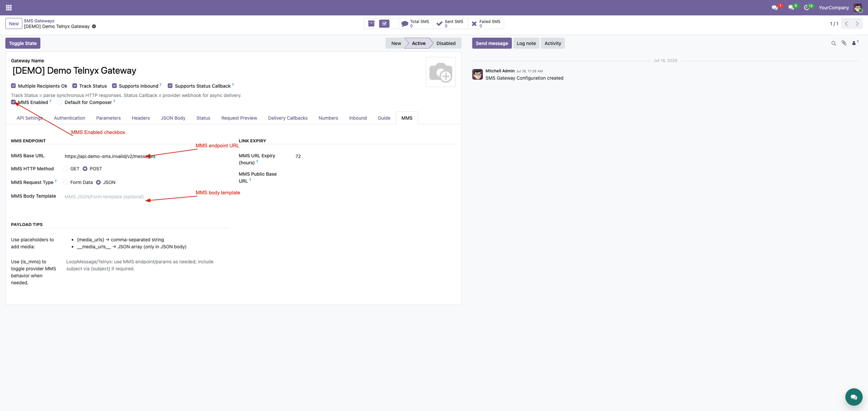Open the main apps grid menu
Screen dimensions: 868x411
(x=9, y=7)
